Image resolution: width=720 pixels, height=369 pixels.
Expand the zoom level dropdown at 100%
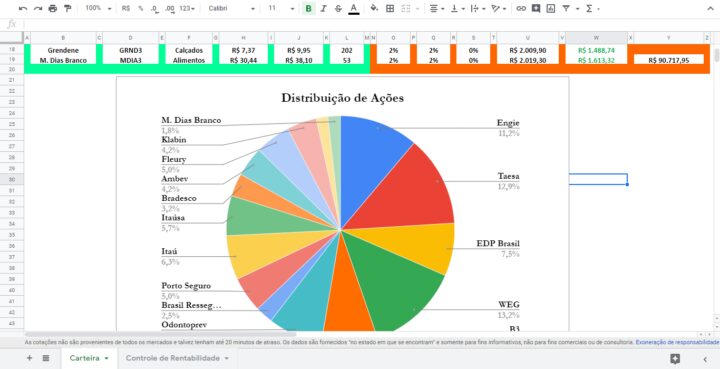click(98, 8)
